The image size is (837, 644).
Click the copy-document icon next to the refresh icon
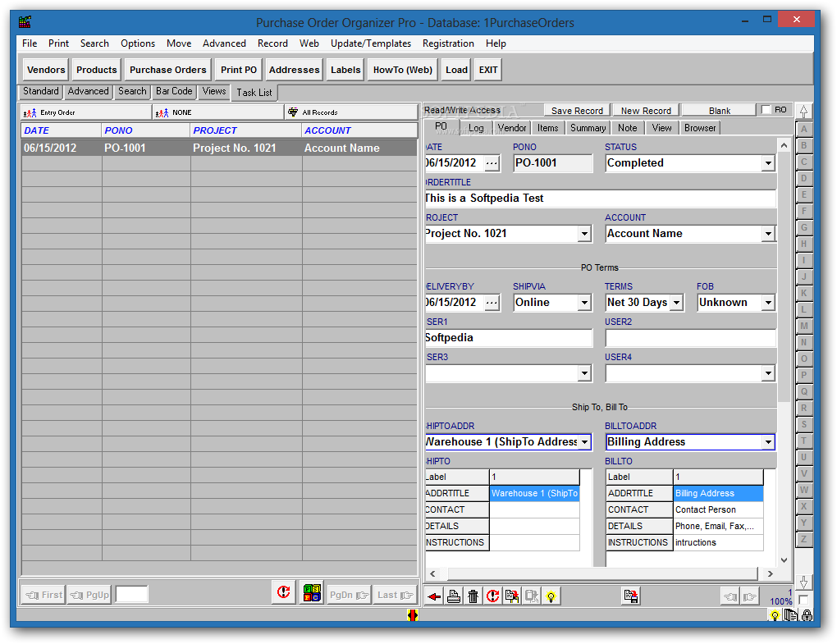coord(511,596)
